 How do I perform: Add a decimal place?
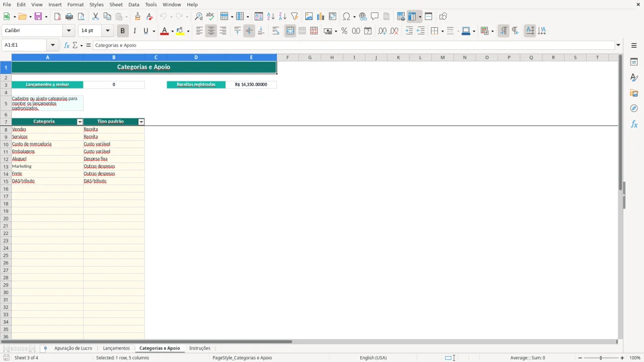tap(382, 31)
